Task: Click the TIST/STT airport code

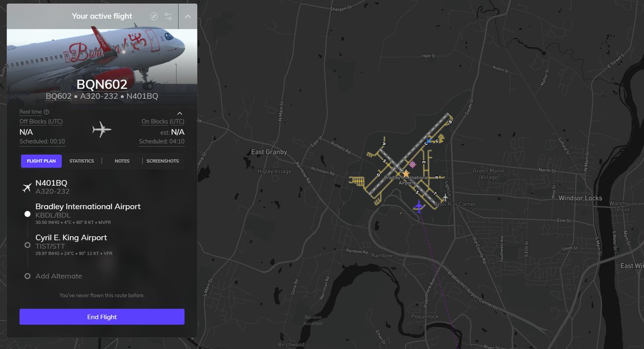Action: [x=52, y=246]
